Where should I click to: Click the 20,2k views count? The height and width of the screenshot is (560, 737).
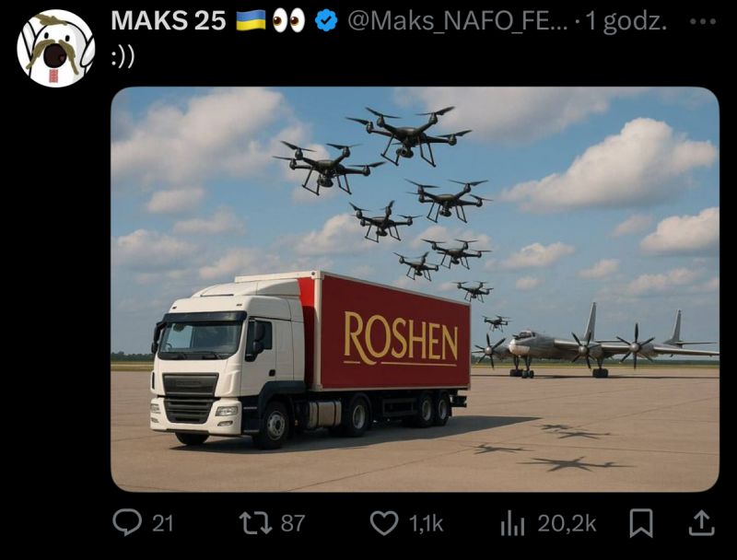(x=567, y=523)
